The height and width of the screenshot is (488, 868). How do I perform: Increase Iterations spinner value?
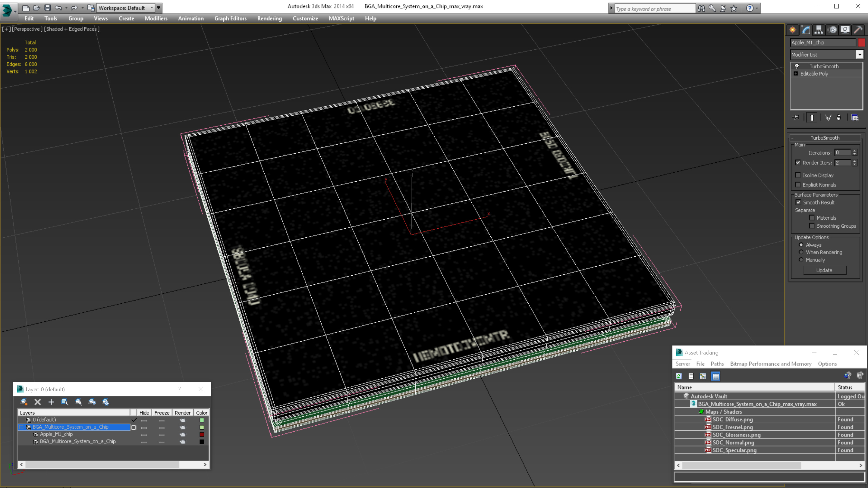(854, 151)
